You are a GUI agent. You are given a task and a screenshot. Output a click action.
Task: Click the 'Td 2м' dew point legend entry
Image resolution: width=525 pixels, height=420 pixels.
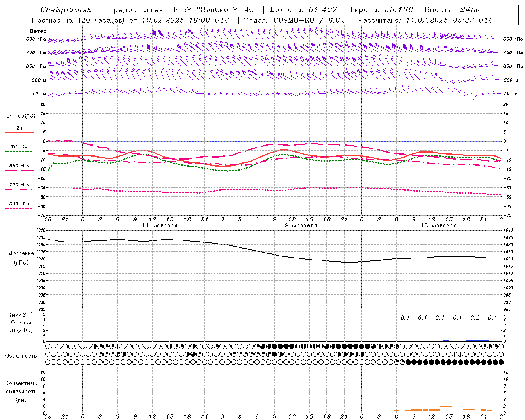click(x=19, y=147)
